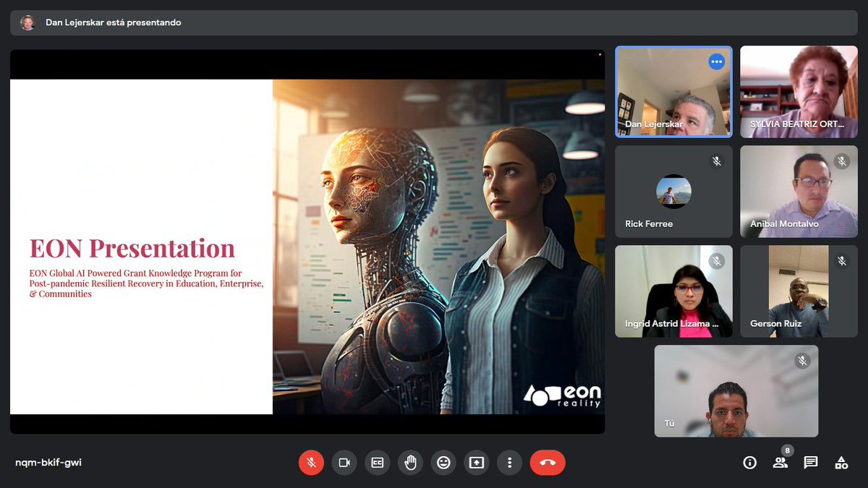Image resolution: width=868 pixels, height=488 pixels.
Task: Click the participant count badge showing 8
Action: (x=788, y=450)
